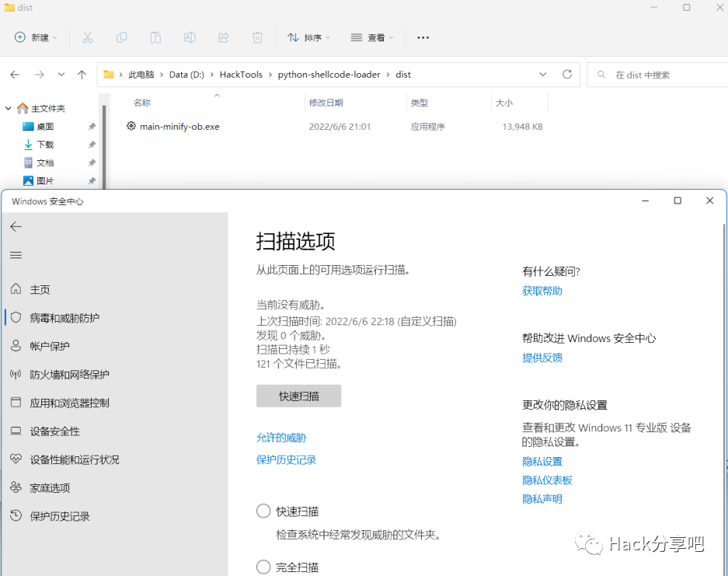Click the search magnifier icon in Explorer
Image resolution: width=728 pixels, height=576 pixels.
click(x=601, y=75)
